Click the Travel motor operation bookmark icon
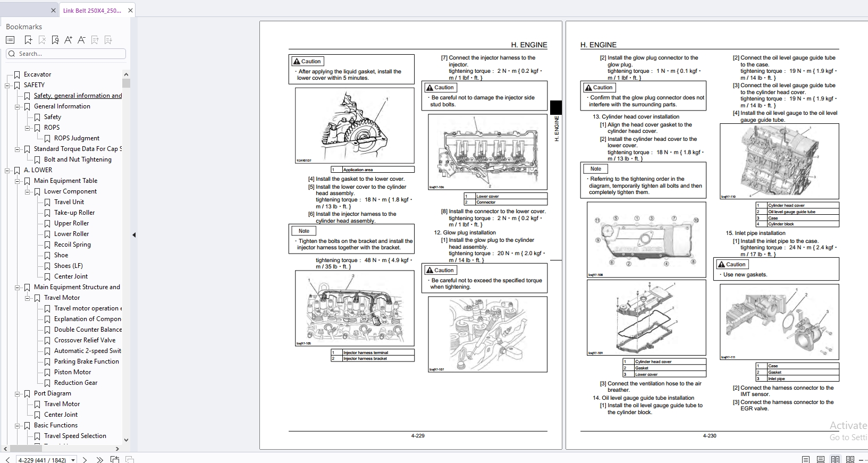 click(x=47, y=309)
